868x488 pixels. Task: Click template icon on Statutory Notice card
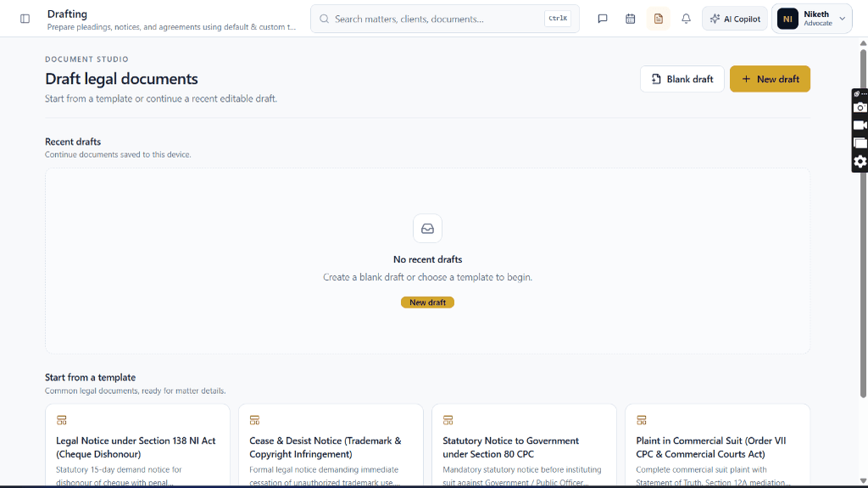[x=448, y=420]
